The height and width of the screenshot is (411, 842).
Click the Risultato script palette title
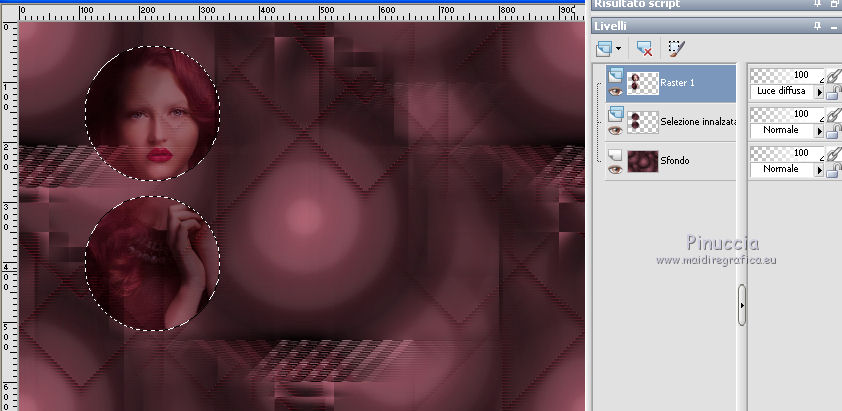637,4
